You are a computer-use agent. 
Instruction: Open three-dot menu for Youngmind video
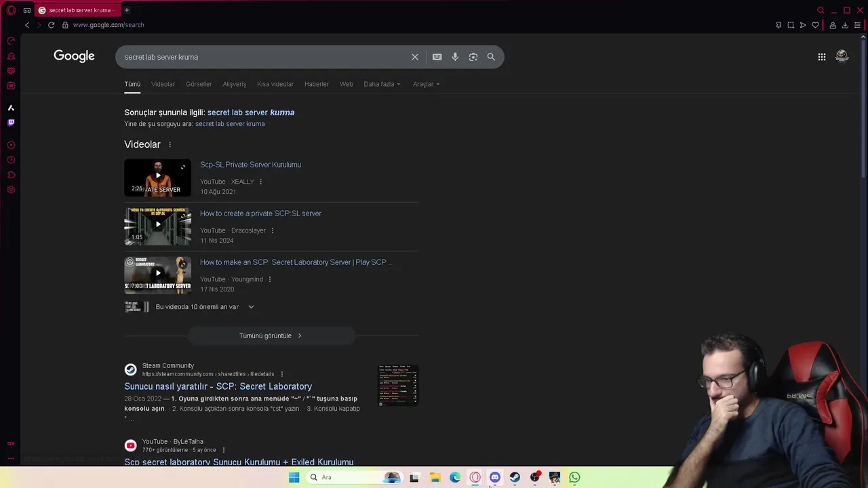(269, 279)
